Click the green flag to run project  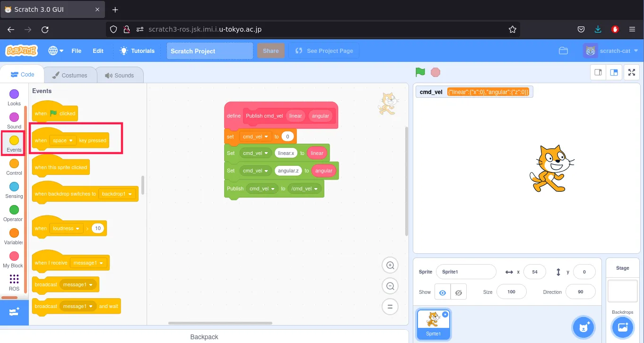[420, 72]
